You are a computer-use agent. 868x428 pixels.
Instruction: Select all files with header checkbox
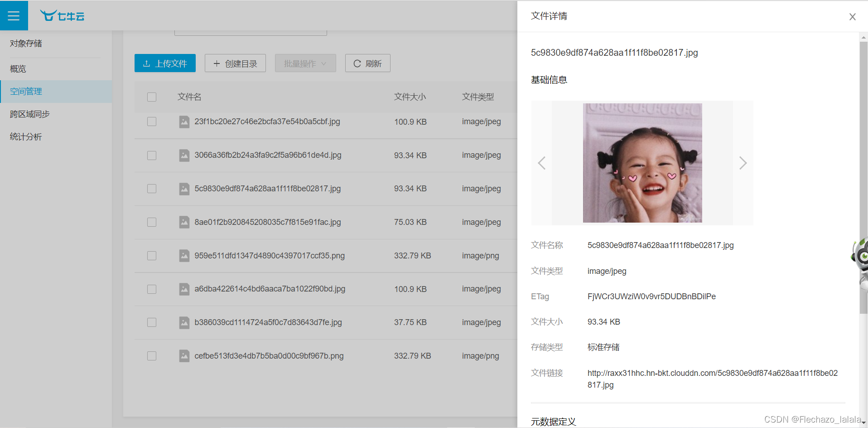pos(151,97)
